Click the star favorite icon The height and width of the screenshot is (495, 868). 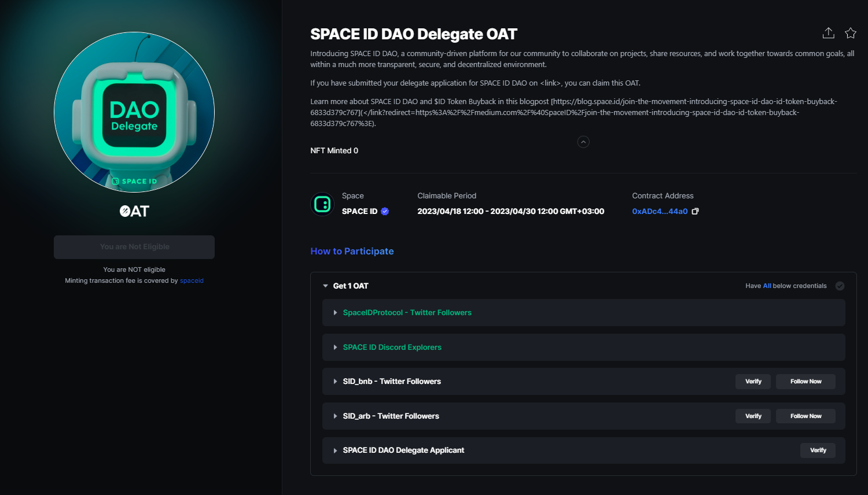pos(850,33)
